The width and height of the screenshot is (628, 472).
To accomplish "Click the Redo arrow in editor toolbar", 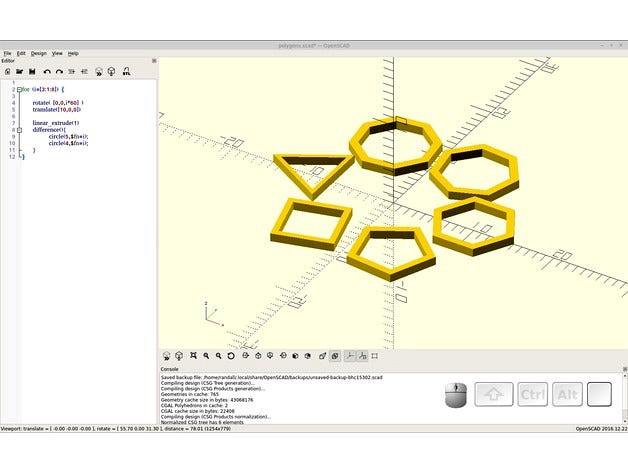I will pos(59,72).
